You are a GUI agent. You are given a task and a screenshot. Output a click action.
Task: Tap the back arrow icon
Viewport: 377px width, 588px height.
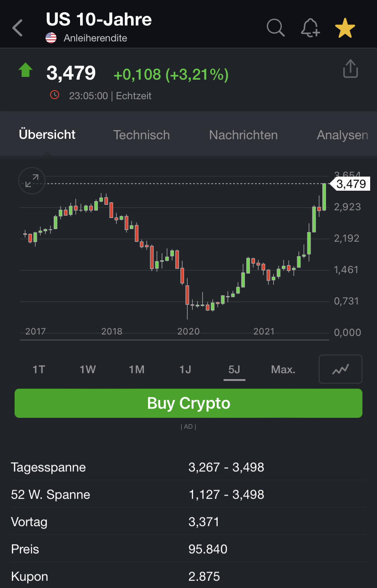point(18,28)
